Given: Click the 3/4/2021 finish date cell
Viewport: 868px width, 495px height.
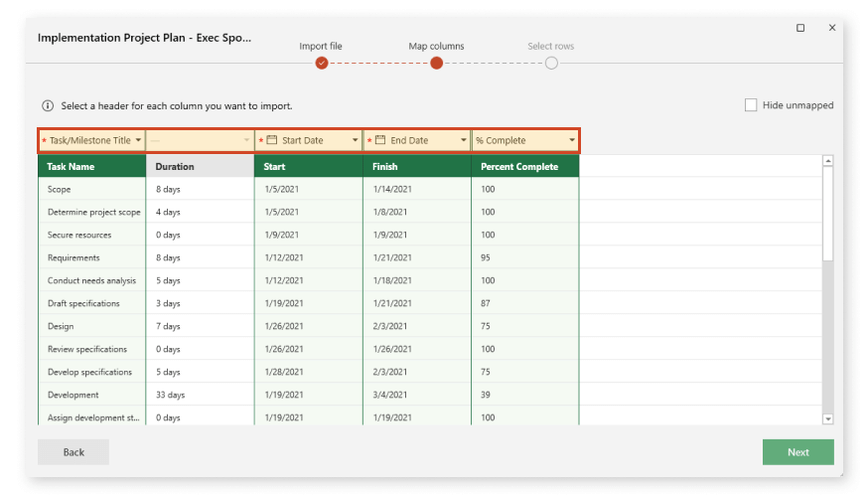Looking at the screenshot, I should pos(417,395).
